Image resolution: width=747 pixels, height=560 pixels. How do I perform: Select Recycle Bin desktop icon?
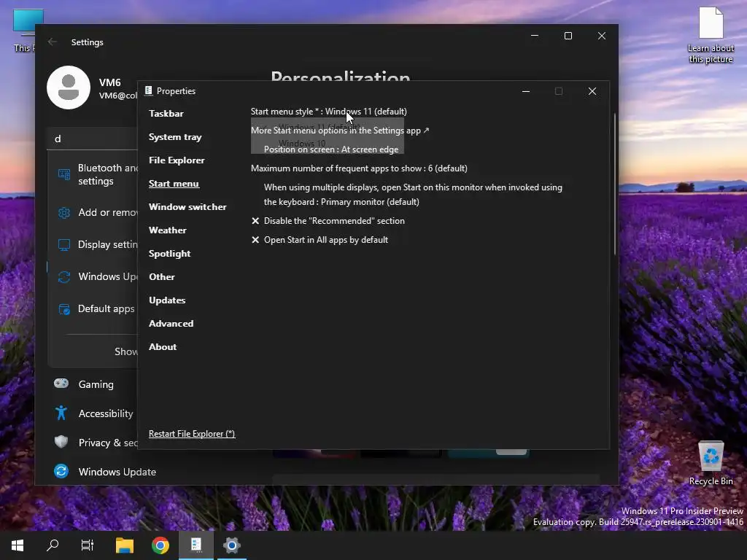pyautogui.click(x=711, y=463)
